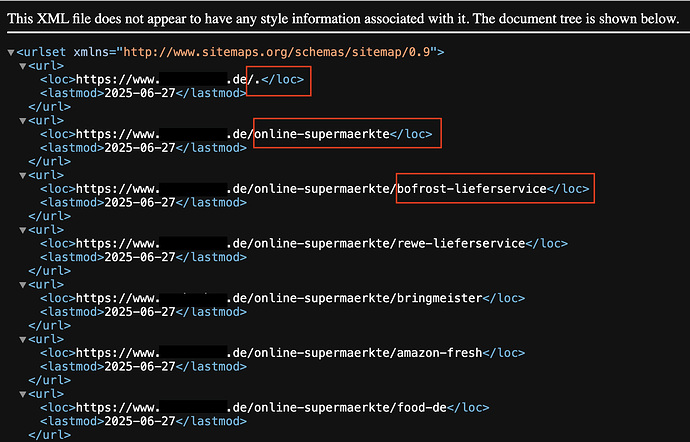This screenshot has height=442, width=690.
Task: Click the loc text containing amazon-fresh
Action: [282, 353]
